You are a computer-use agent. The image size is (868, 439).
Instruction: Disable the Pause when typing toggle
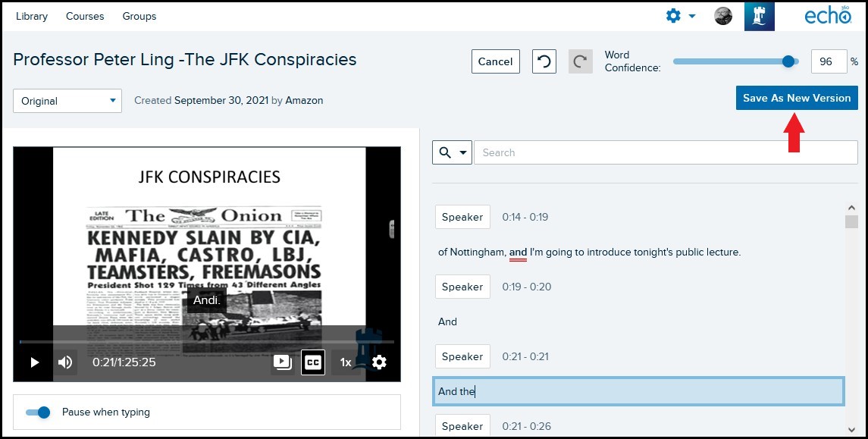(36, 412)
